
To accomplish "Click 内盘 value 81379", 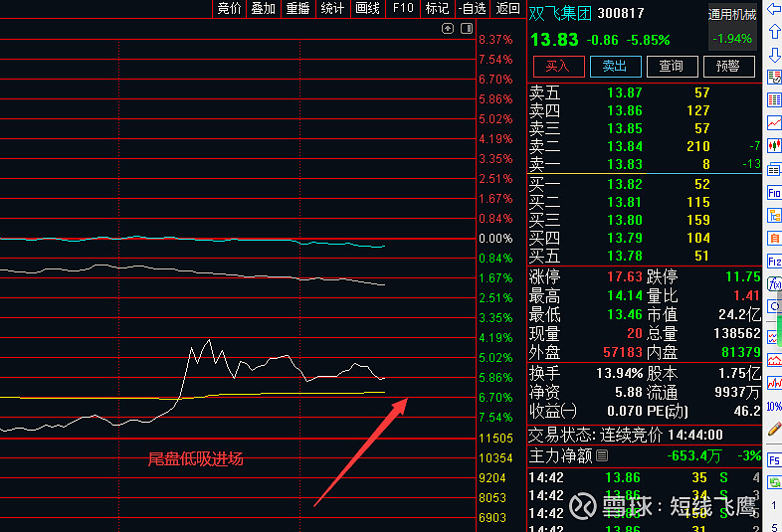I will (741, 352).
